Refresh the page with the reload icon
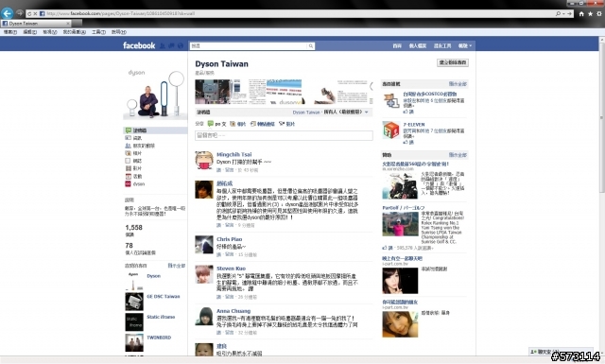Viewport: 605px width, 364px height. coord(29,13)
